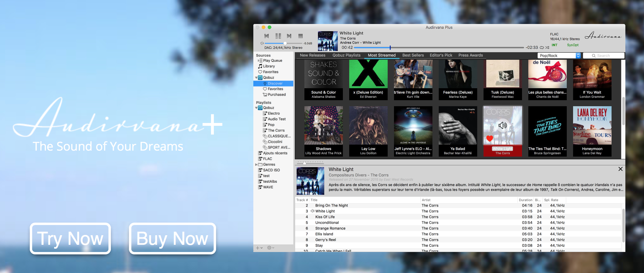This screenshot has width=644, height=273.
Task: Click the red heart on White Light album
Action: coord(490,138)
